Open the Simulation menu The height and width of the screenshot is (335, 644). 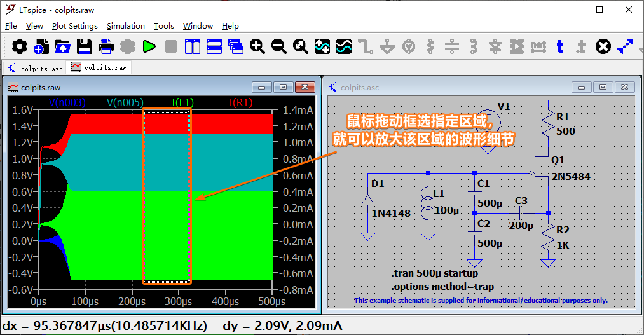126,26
